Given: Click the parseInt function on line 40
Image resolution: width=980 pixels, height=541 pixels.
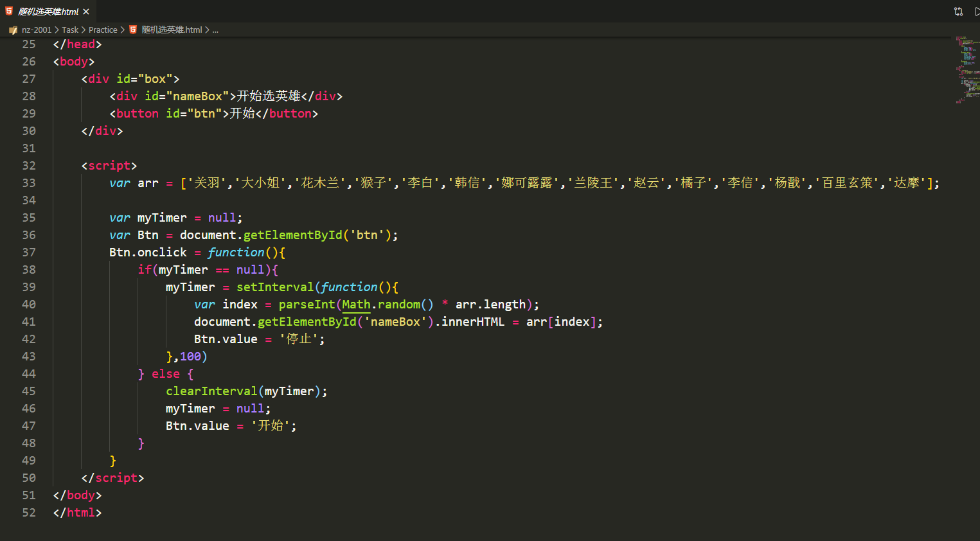Looking at the screenshot, I should click(307, 305).
